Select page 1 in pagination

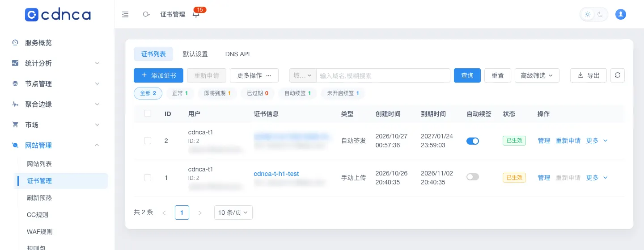182,212
